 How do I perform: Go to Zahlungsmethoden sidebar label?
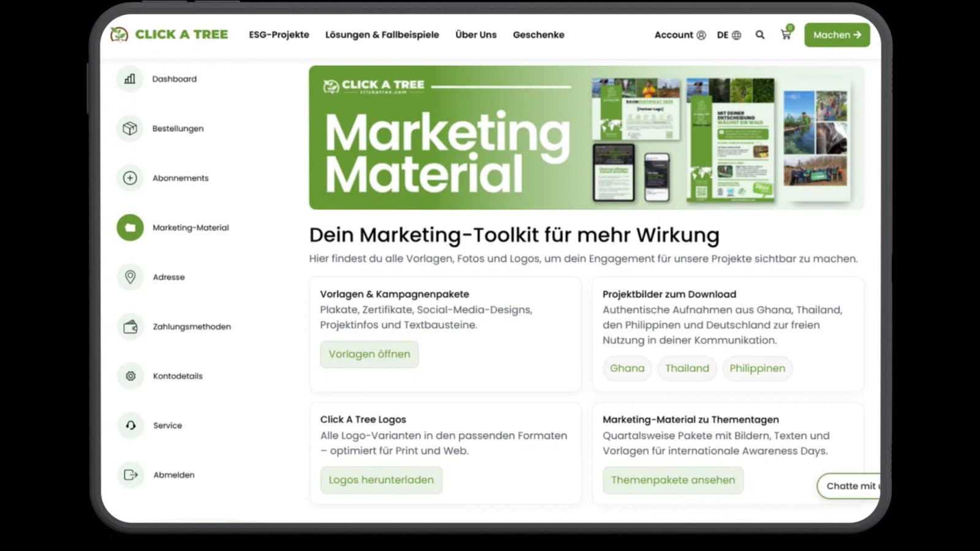(x=192, y=327)
